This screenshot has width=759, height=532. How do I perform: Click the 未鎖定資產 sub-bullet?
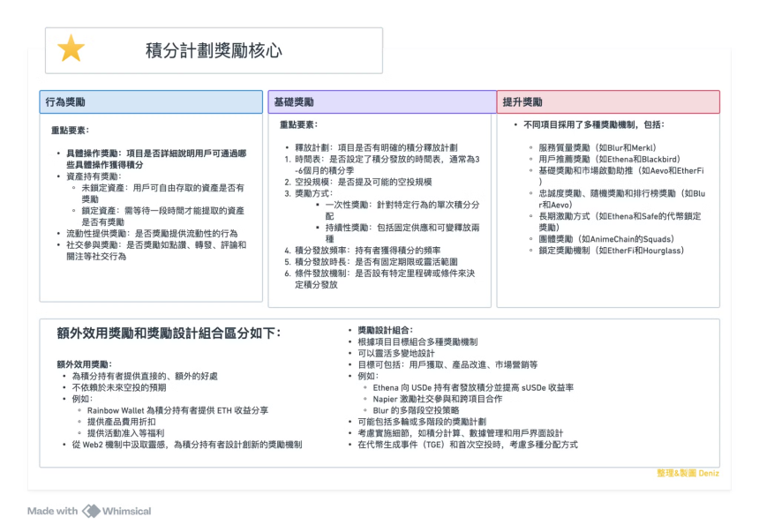point(162,193)
